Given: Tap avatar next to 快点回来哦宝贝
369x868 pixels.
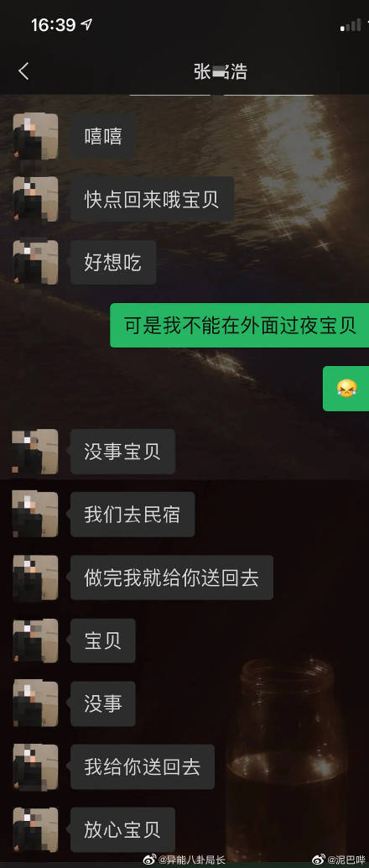Looking at the screenshot, I should [35, 199].
